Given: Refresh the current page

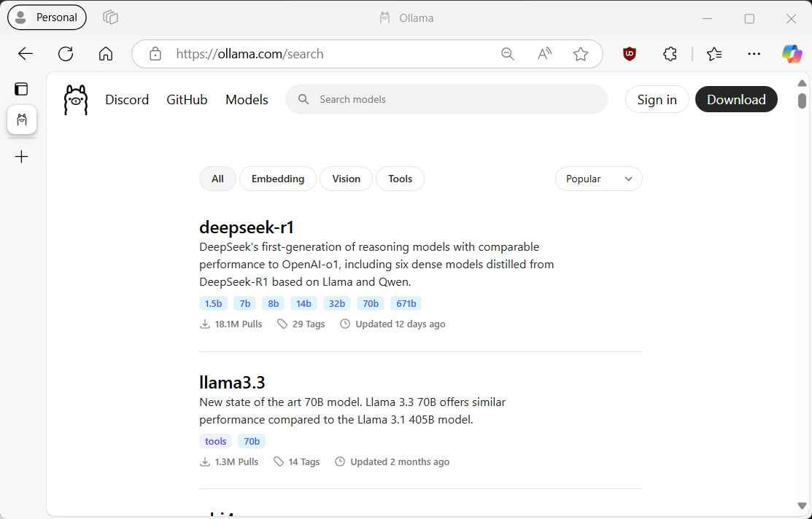Looking at the screenshot, I should (x=66, y=54).
